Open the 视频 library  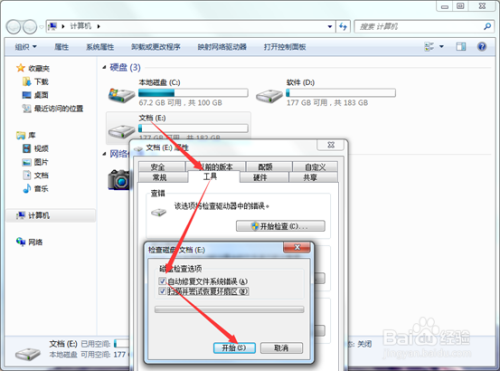click(x=35, y=148)
